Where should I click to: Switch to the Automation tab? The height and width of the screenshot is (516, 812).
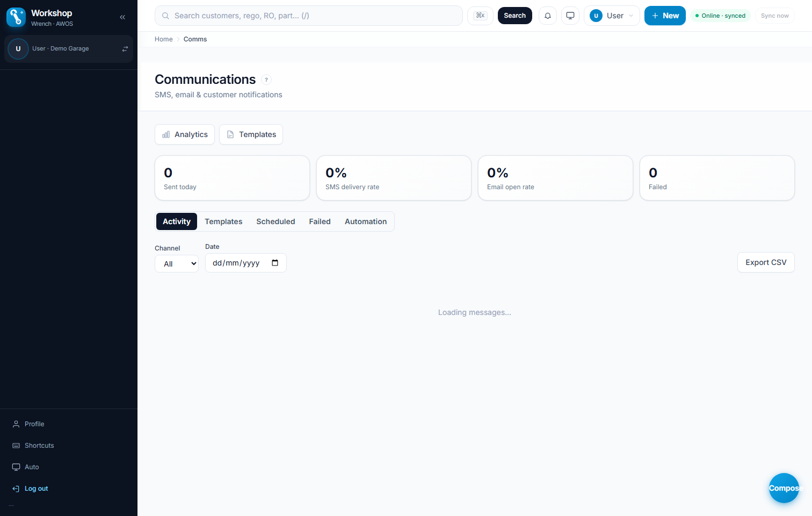[x=366, y=221]
